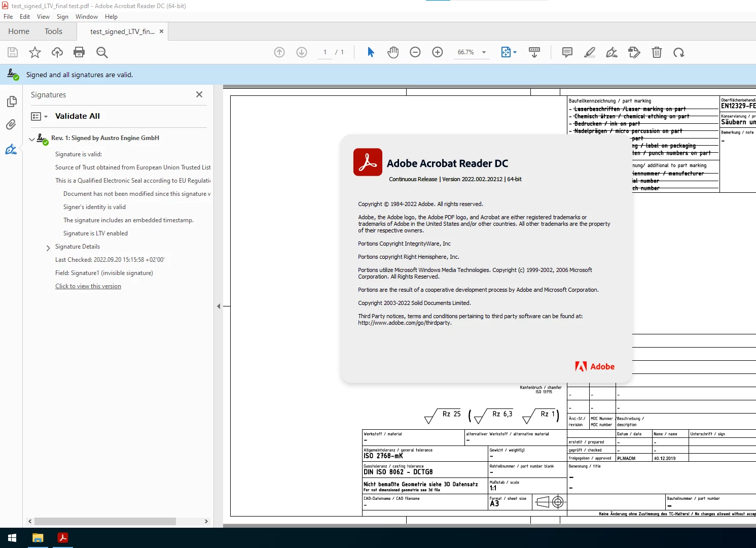The width and height of the screenshot is (756, 548).
Task: Open the Window menu
Action: tap(87, 17)
